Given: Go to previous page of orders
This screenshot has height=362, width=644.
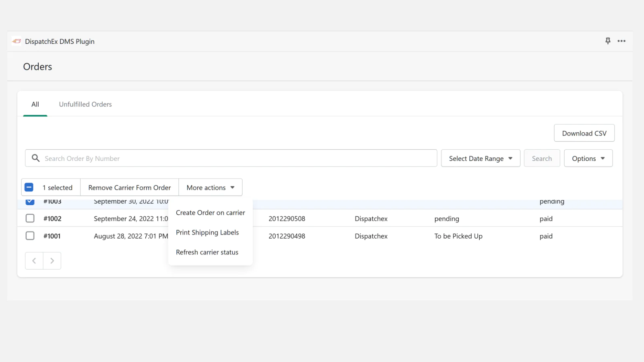Looking at the screenshot, I should click(34, 261).
